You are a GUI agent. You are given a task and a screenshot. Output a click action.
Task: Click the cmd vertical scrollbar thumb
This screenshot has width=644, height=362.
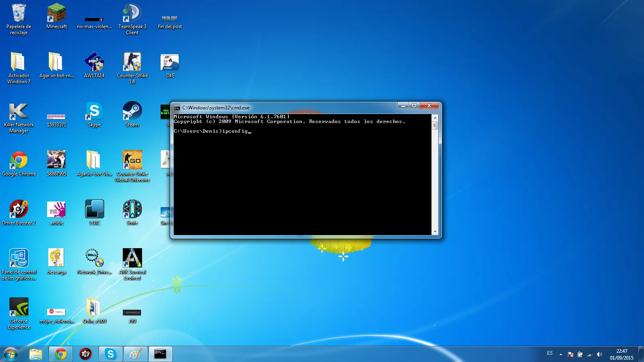(435, 125)
